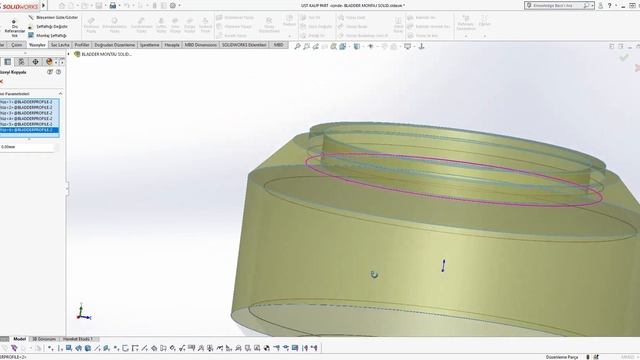Viewport: 640px width, 360px height.
Task: Click the direction arrow handle on the model
Action: point(444,265)
